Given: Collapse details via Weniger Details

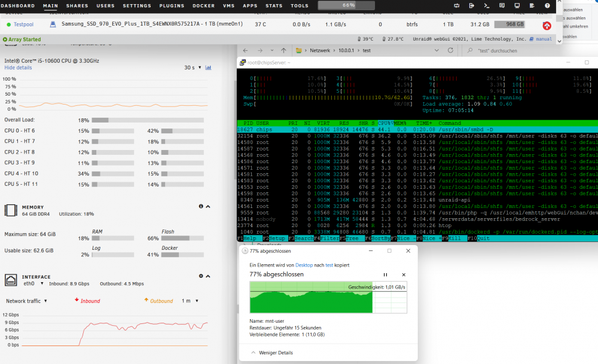Looking at the screenshot, I should coord(272,353).
